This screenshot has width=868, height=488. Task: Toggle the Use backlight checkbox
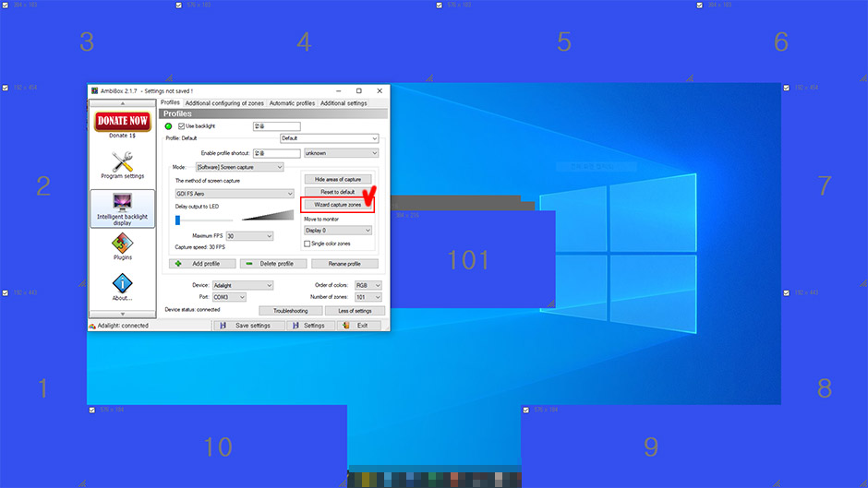181,126
